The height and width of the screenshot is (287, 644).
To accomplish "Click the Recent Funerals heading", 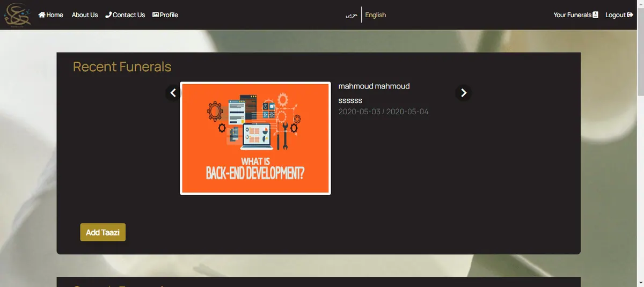I will tap(122, 67).
